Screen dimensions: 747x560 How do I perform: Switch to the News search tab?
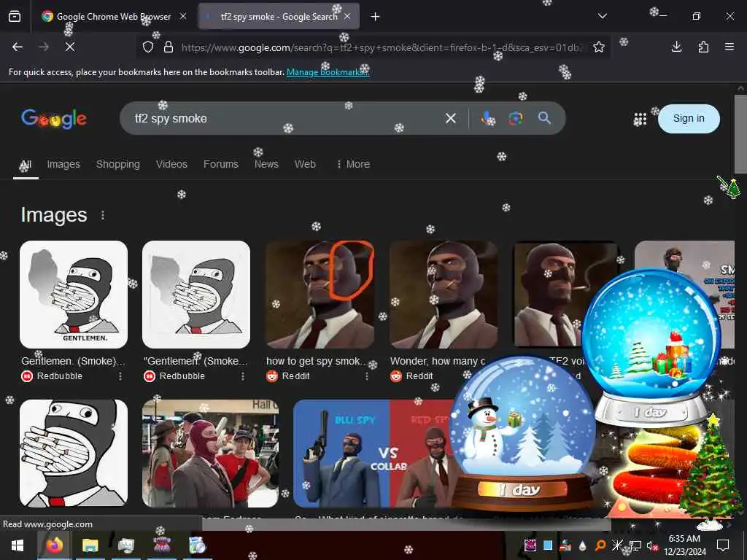pyautogui.click(x=266, y=164)
